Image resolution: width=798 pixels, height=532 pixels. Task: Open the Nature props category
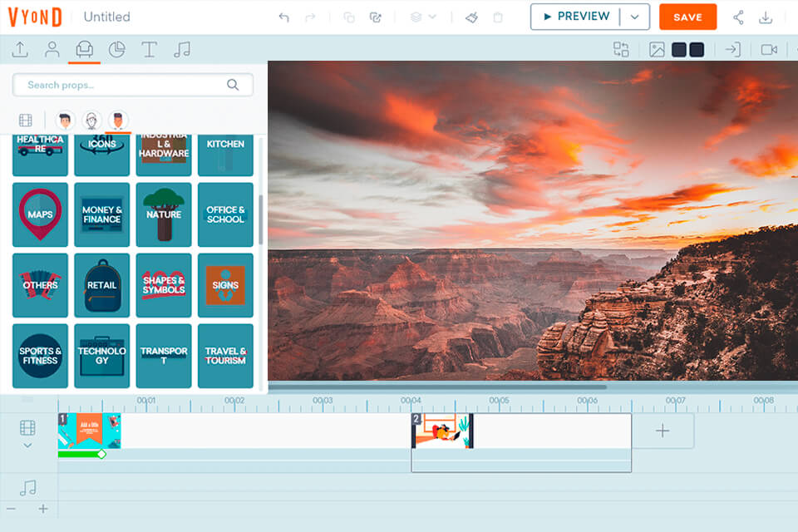164,214
